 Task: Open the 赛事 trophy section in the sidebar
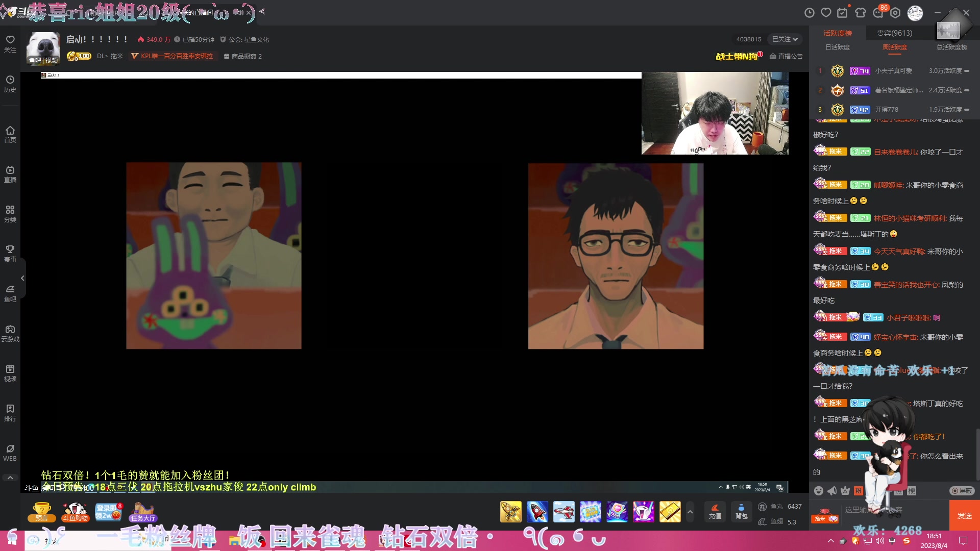click(x=10, y=254)
